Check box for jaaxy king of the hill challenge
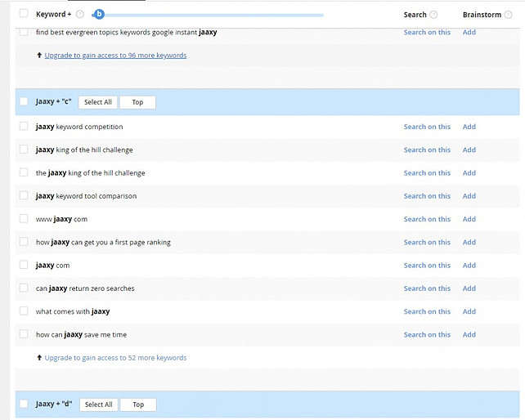Image resolution: width=525 pixels, height=420 pixels. tap(24, 150)
